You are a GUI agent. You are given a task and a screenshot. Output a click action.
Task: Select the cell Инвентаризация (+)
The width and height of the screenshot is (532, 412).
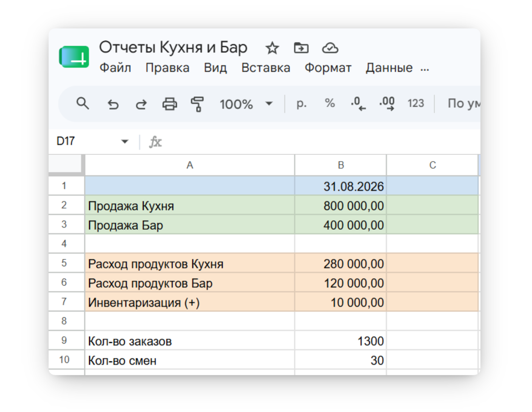pos(190,301)
